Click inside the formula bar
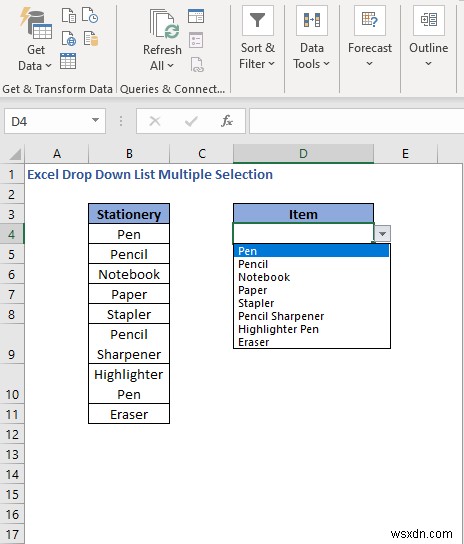The height and width of the screenshot is (544, 464). click(356, 121)
